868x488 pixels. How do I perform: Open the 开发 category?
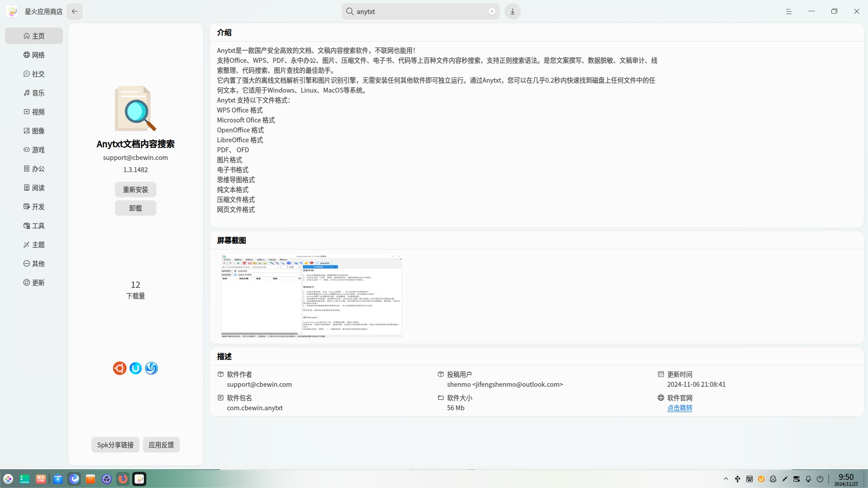click(34, 206)
